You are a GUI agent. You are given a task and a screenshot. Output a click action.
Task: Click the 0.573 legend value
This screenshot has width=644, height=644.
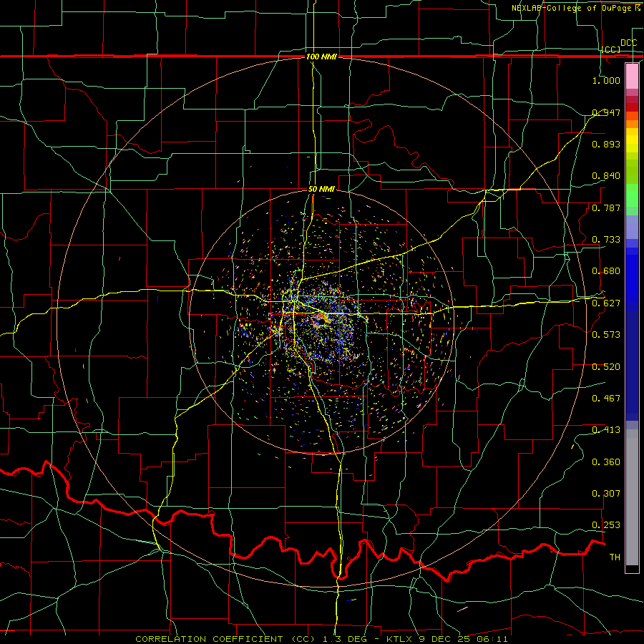tap(606, 335)
